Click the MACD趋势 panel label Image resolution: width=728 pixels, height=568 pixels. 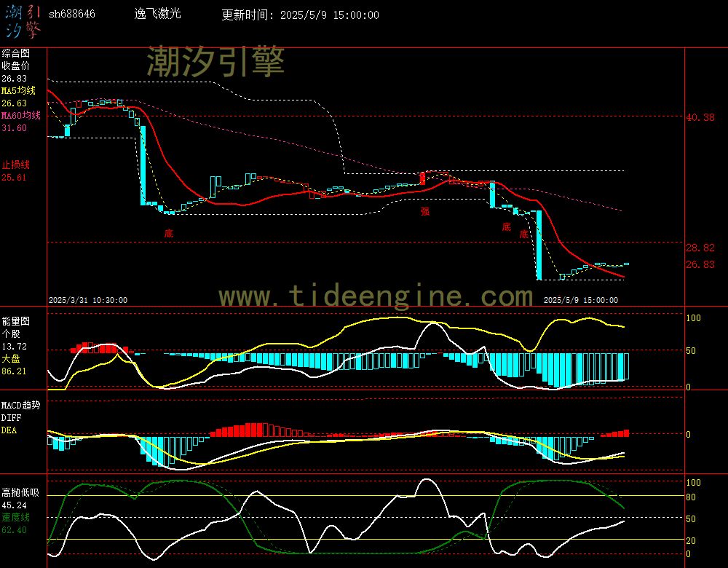click(21, 406)
